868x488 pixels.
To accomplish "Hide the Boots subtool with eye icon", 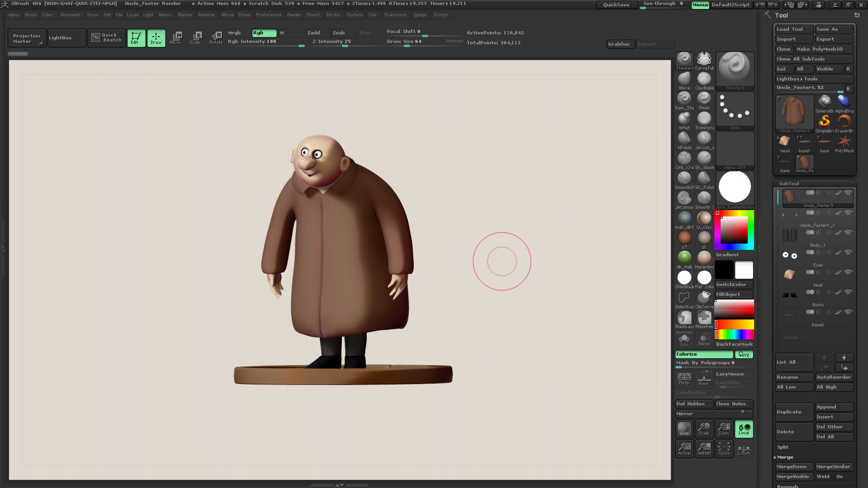I will pyautogui.click(x=848, y=292).
